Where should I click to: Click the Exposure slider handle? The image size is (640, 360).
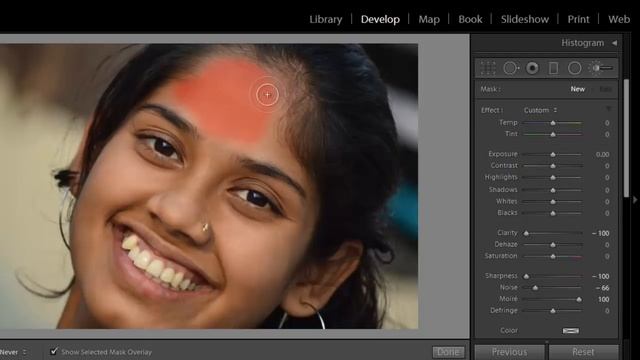coord(553,154)
